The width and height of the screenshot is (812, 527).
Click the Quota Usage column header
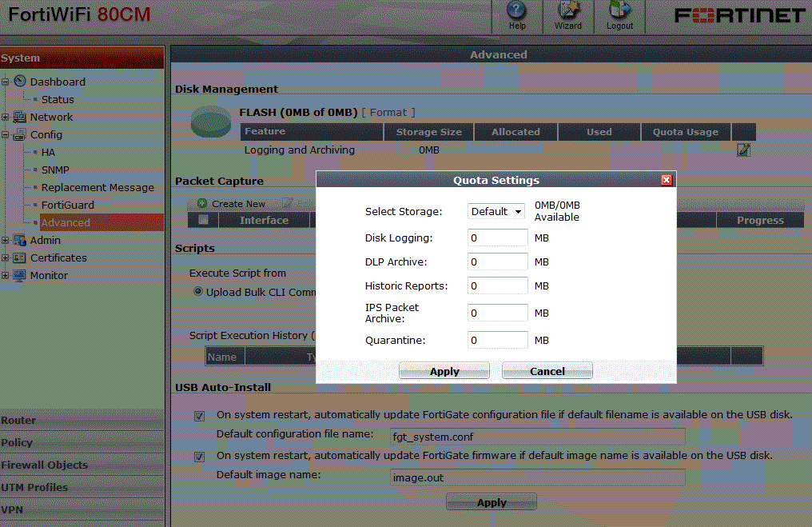pyautogui.click(x=686, y=132)
